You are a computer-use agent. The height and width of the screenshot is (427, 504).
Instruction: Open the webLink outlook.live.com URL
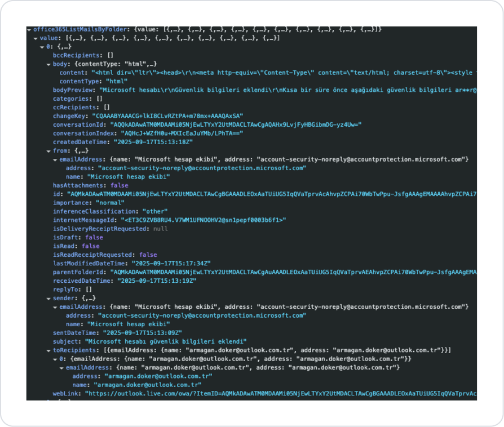pos(281,394)
